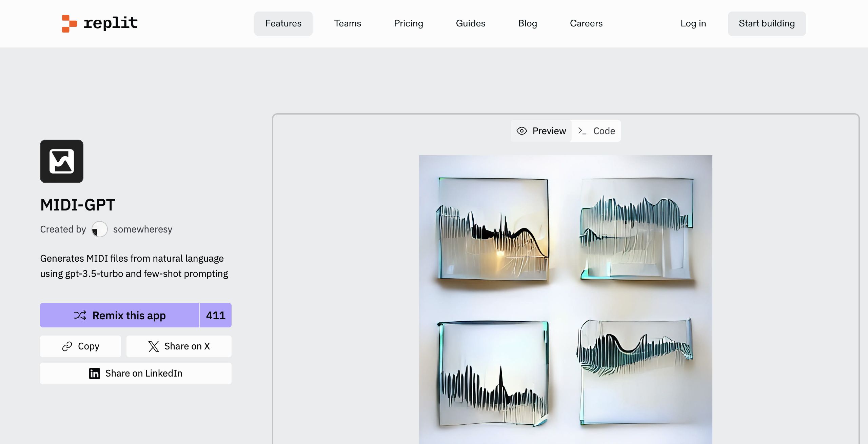Screen dimensions: 868x444
Task: Click the X logo icon
Action: click(154, 346)
